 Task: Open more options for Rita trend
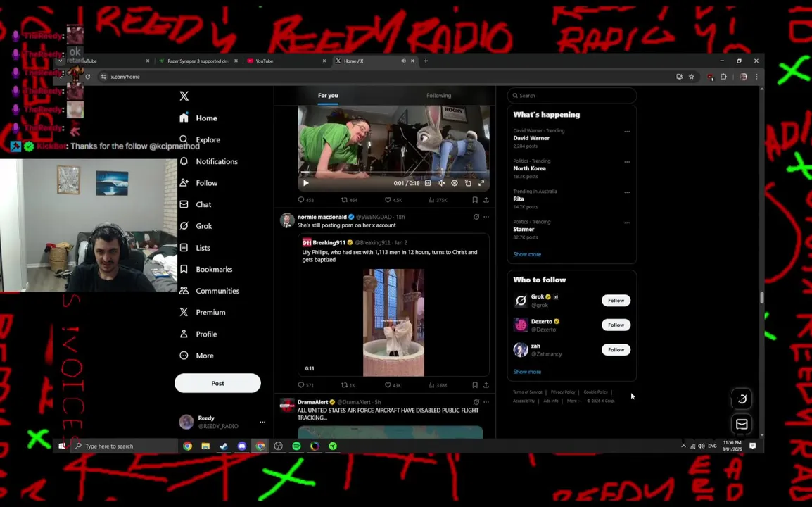[627, 192]
